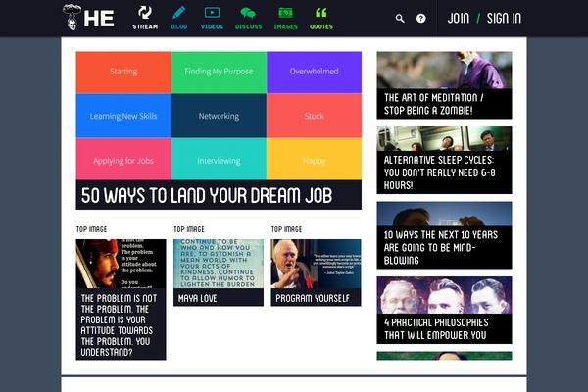Open the Videos play icon

[x=212, y=13]
